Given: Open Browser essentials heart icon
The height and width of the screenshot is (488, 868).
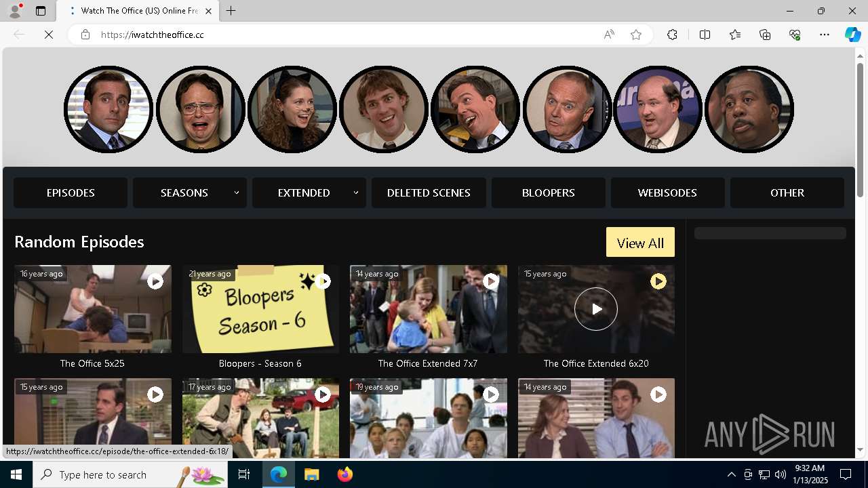Looking at the screenshot, I should click(795, 35).
